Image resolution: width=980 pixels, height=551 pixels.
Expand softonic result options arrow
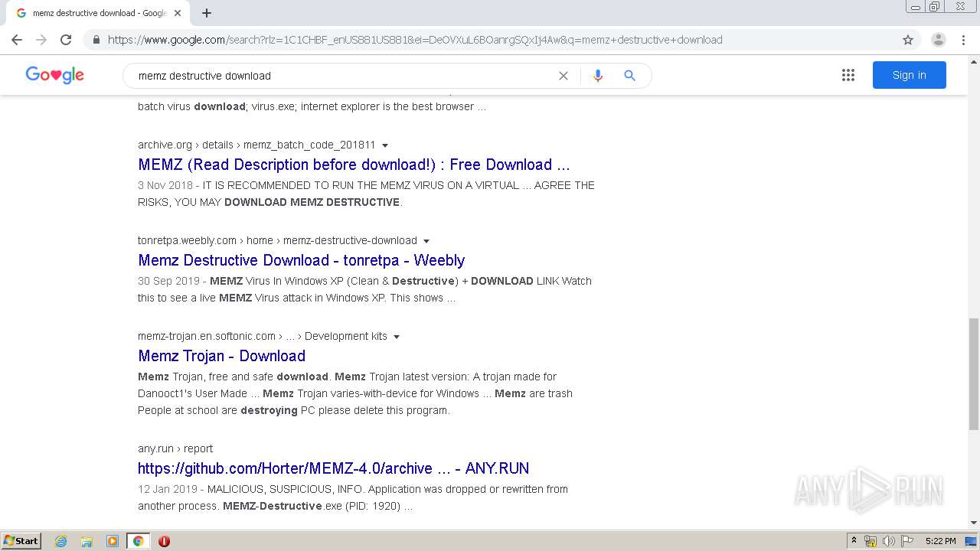(x=397, y=337)
